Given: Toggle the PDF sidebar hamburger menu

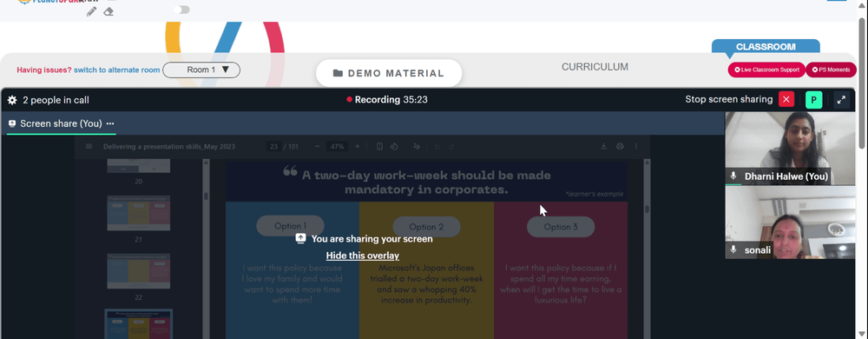Looking at the screenshot, I should (89, 147).
